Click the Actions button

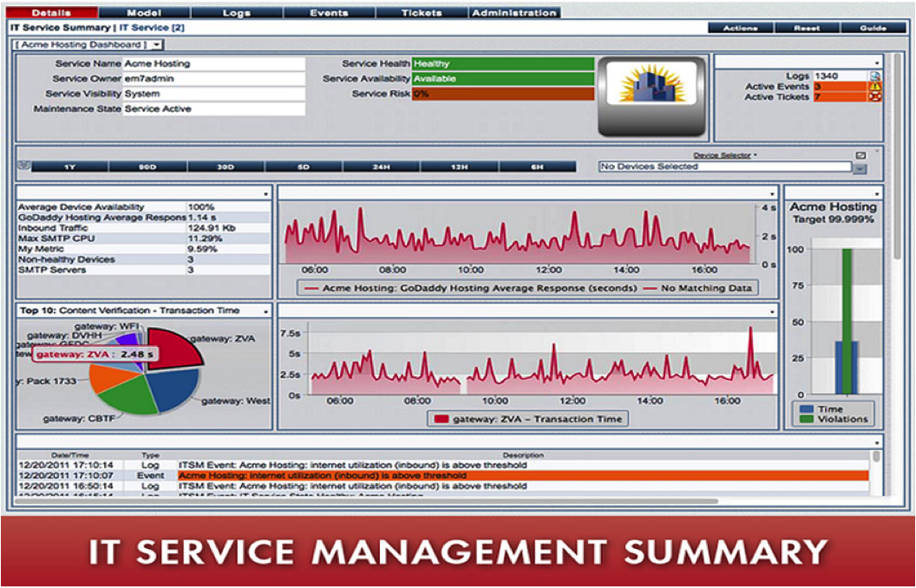pos(741,28)
